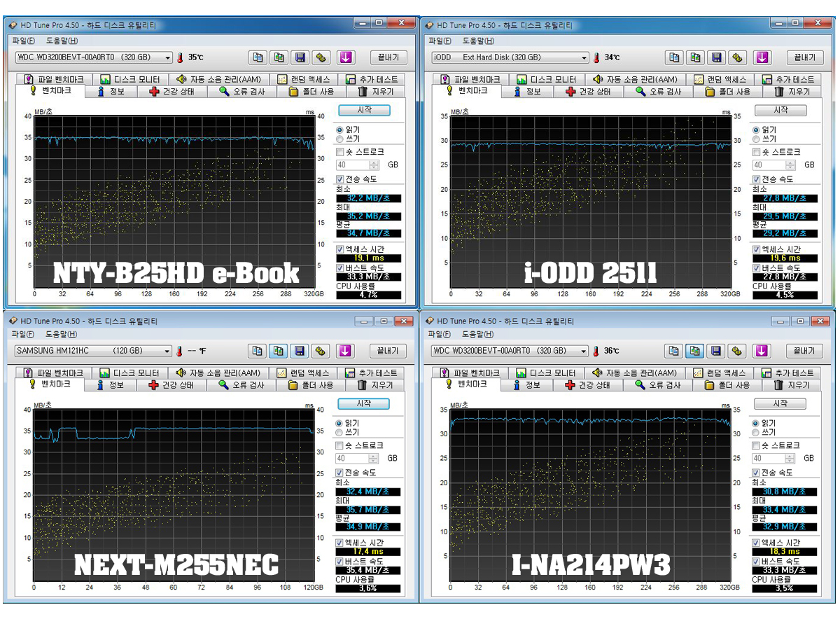Click copy-text-to-clipboard icon in SAMSUNG window
The image size is (840, 619).
tap(258, 351)
